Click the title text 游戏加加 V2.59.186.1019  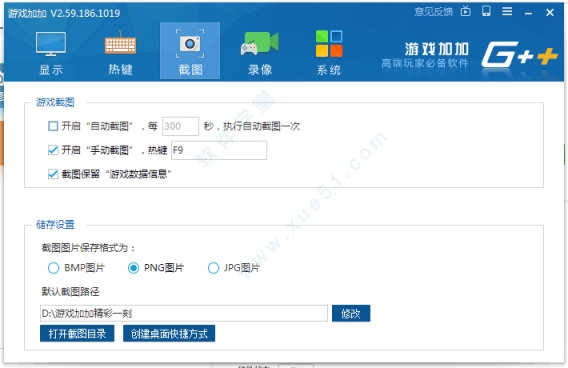click(x=64, y=13)
